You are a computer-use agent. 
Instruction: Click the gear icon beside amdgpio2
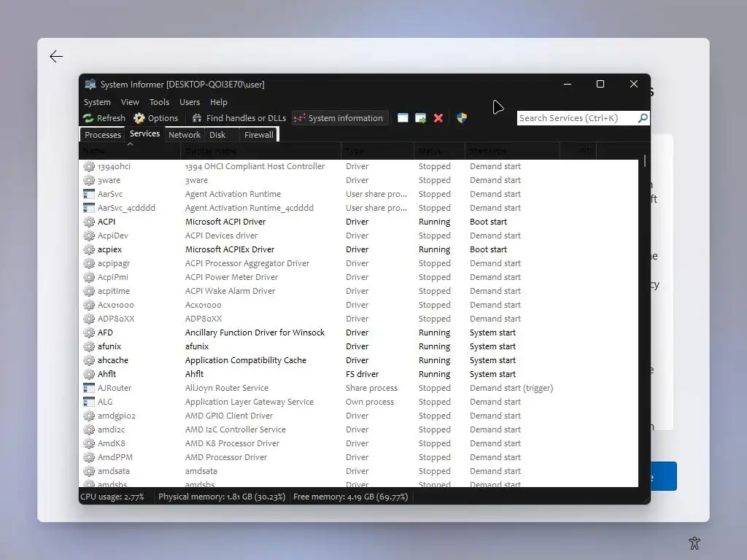point(88,415)
